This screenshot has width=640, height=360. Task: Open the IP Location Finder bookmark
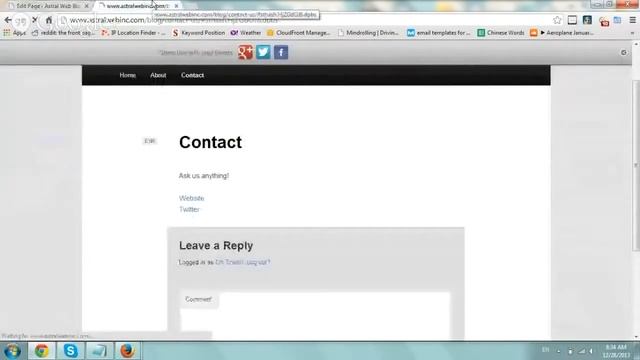click(x=133, y=33)
